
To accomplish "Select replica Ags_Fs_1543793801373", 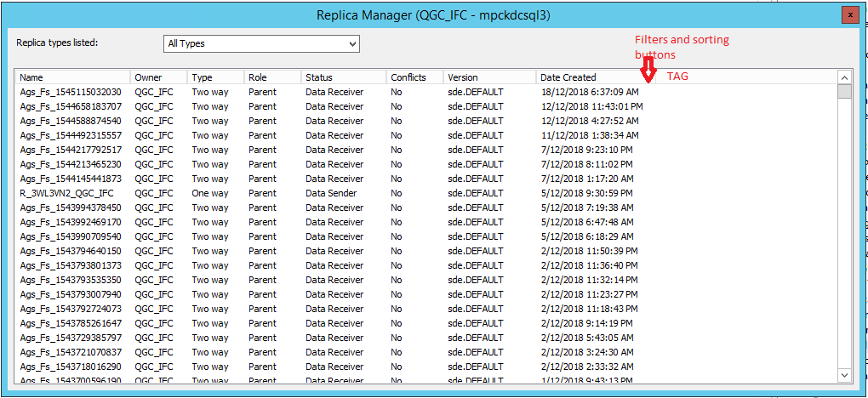I will [x=71, y=265].
